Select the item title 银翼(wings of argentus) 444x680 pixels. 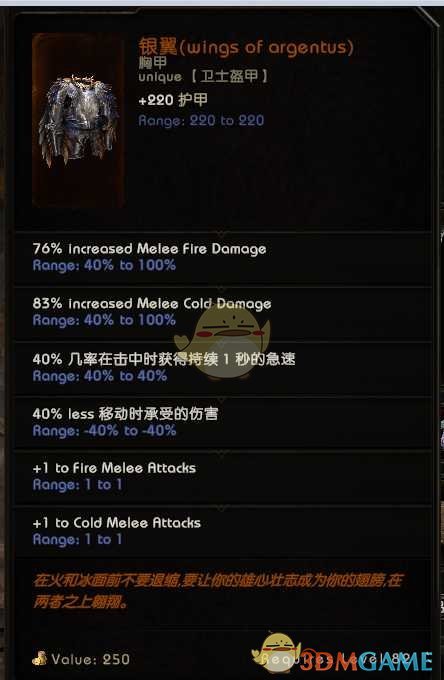[x=246, y=47]
